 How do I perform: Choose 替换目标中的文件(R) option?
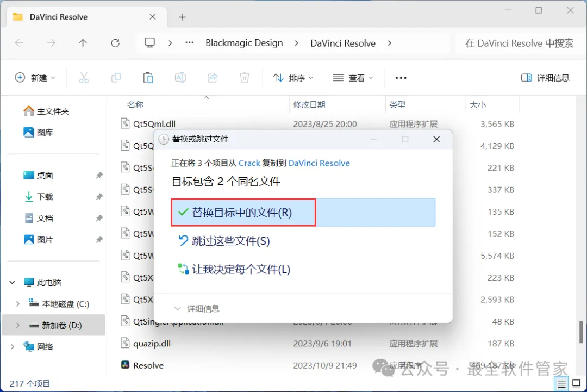click(303, 212)
